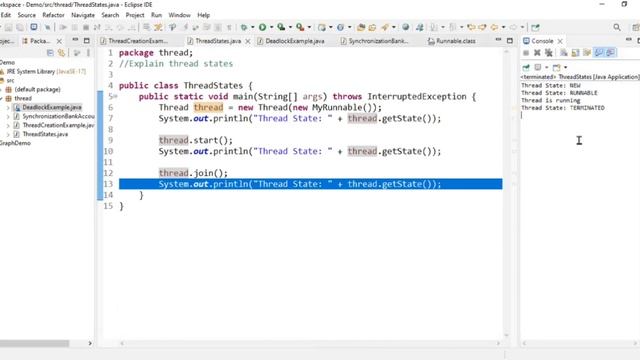
Task: Close the Console view tab
Action: (x=560, y=41)
